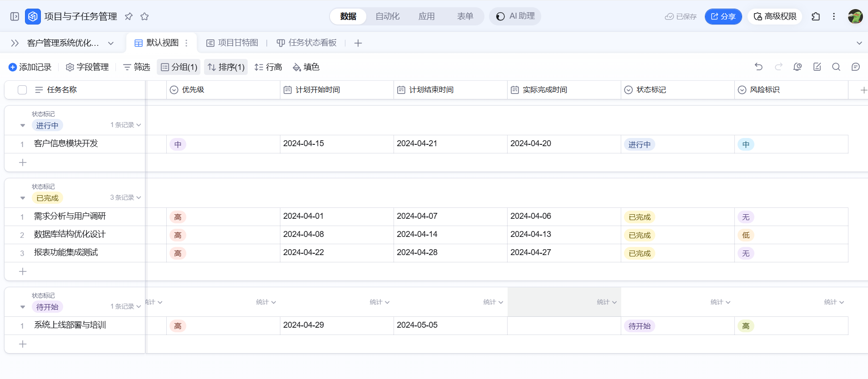Screen dimensions: 868x379
Task: Select the 客户信息模块开发 task cell
Action: click(66, 144)
